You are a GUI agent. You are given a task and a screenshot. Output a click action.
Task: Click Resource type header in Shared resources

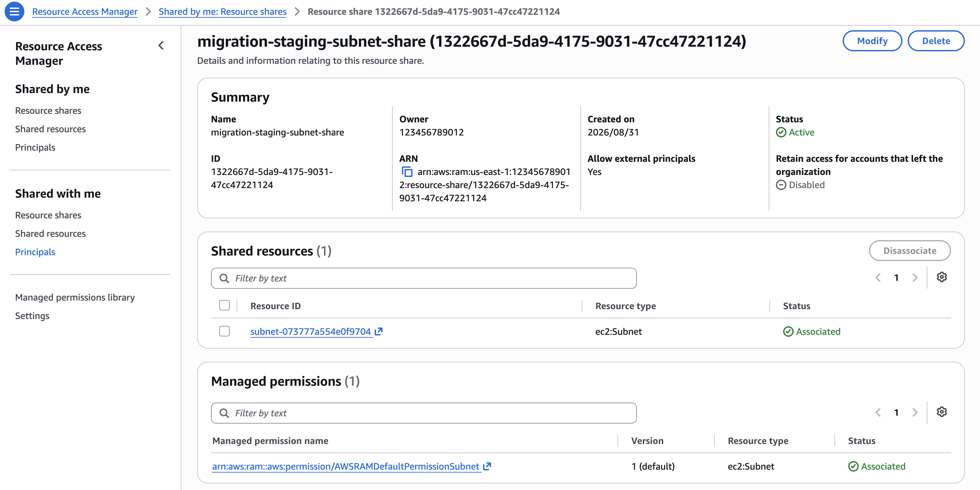pyautogui.click(x=625, y=306)
